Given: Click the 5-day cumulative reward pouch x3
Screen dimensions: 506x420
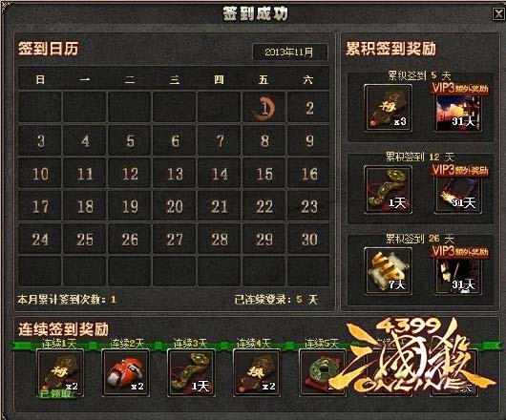Looking at the screenshot, I should coord(388,108).
